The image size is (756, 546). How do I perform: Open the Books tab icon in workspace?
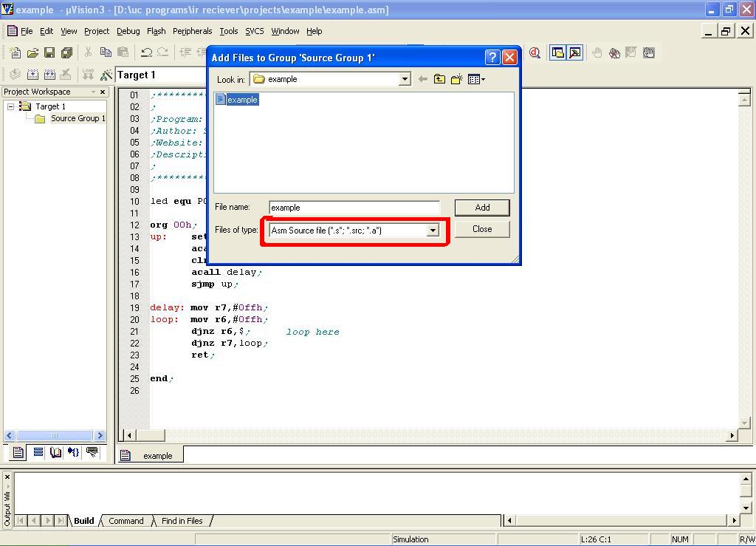[55, 452]
